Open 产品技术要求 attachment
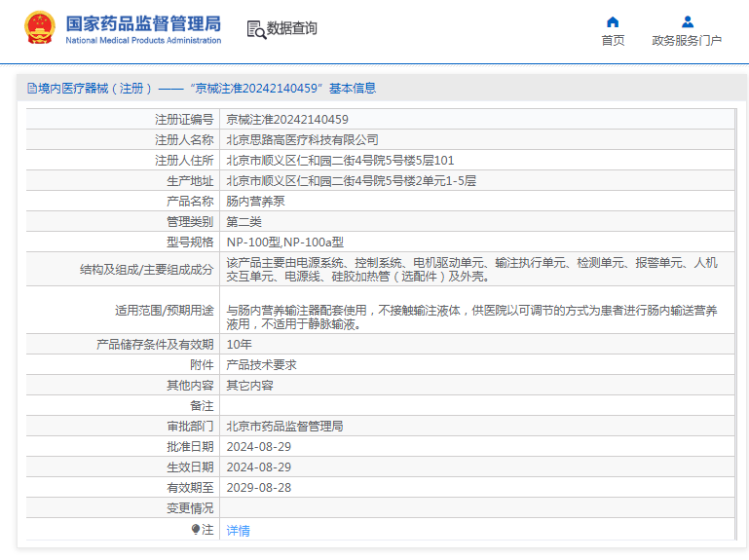Screen dimensions: 749x560 click(261, 365)
